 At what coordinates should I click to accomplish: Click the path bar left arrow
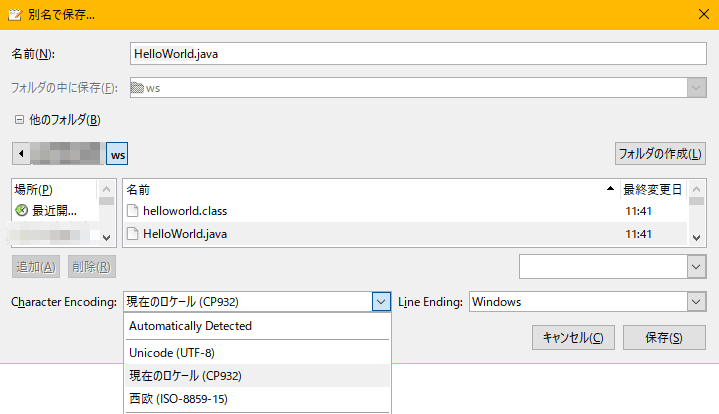click(21, 155)
